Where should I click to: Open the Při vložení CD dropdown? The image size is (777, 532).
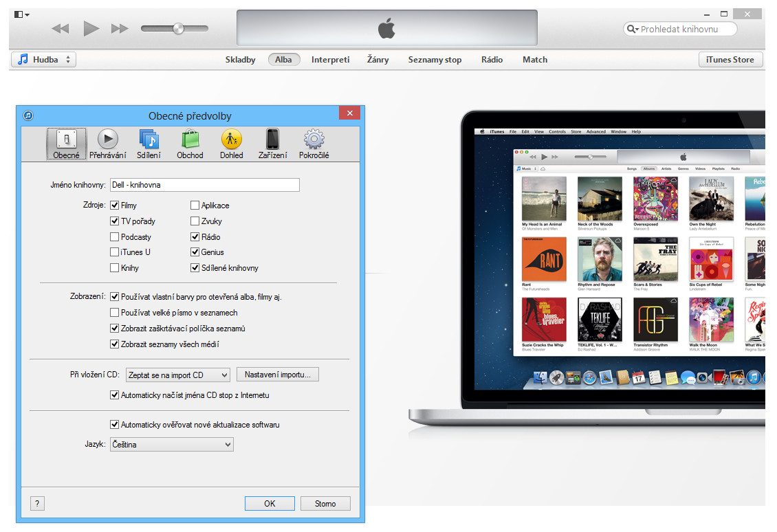coord(178,375)
